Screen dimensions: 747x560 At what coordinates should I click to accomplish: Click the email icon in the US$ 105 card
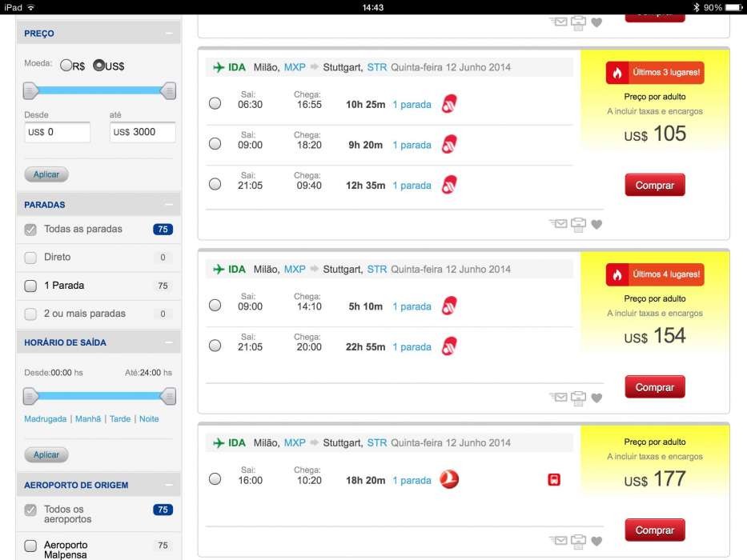(x=559, y=224)
